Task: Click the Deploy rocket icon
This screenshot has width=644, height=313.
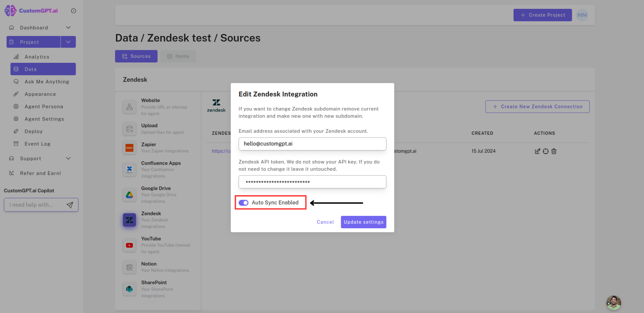Action: (16, 131)
